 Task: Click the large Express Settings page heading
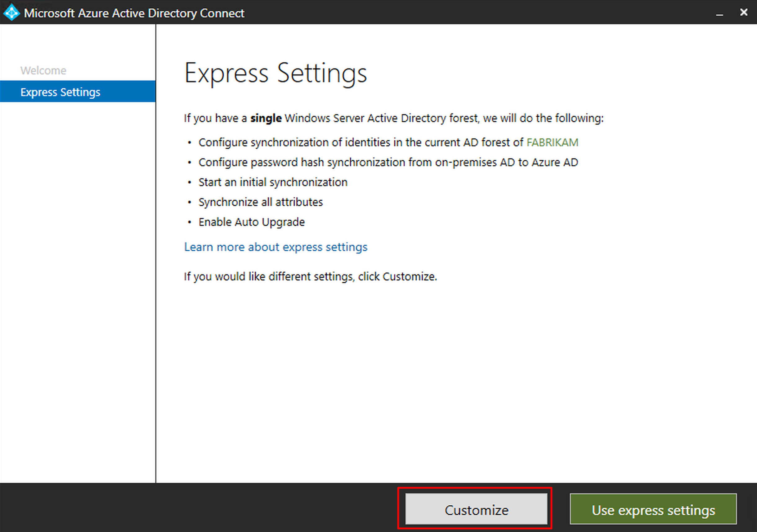tap(275, 73)
